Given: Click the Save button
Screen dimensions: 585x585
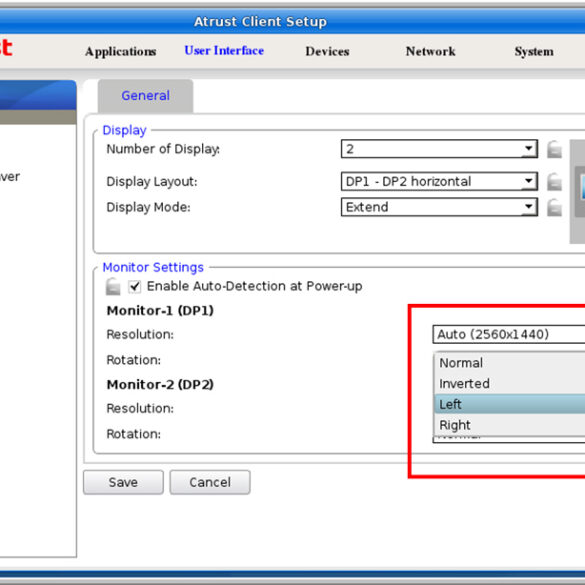Looking at the screenshot, I should (x=123, y=482).
